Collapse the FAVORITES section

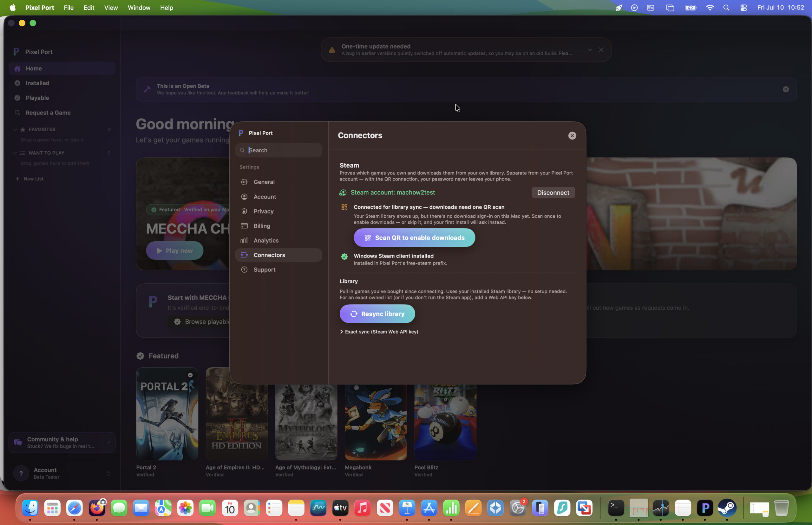pos(15,129)
